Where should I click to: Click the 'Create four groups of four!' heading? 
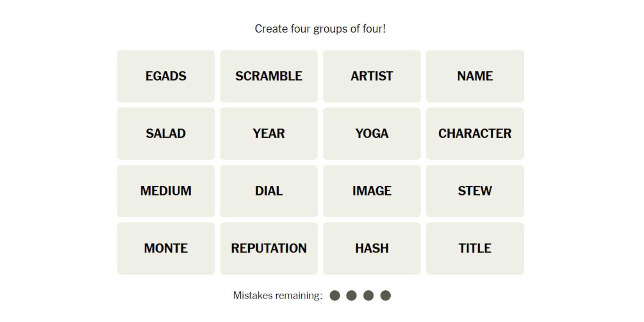click(x=320, y=29)
